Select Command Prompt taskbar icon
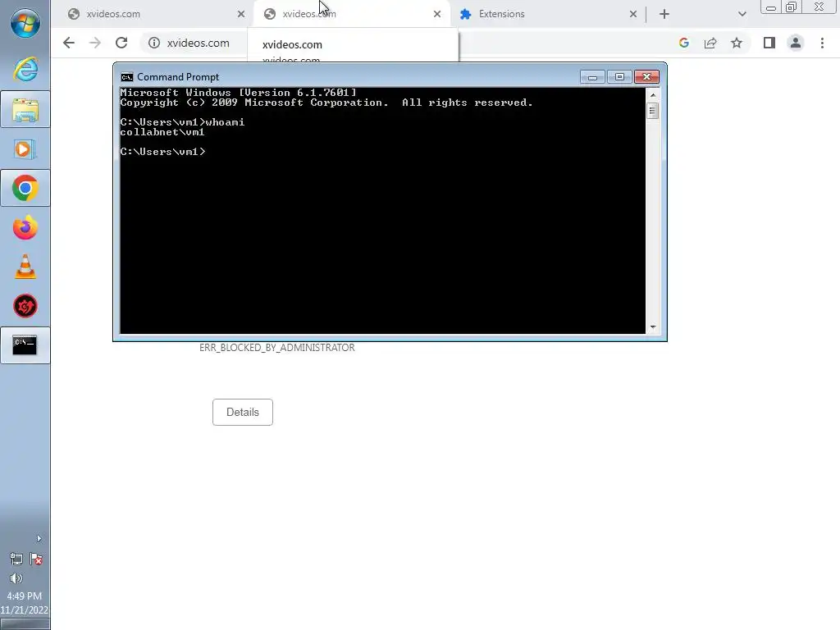The height and width of the screenshot is (630, 840). coord(25,345)
